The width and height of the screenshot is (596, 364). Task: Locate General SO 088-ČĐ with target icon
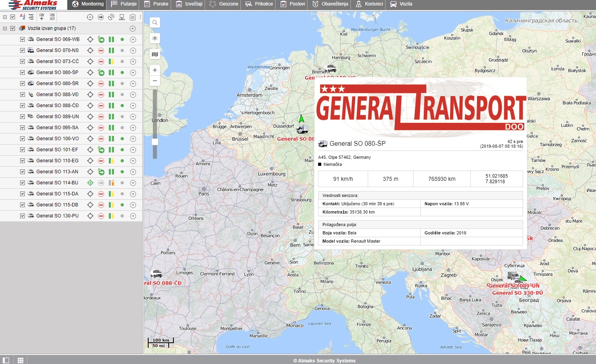pyautogui.click(x=90, y=106)
